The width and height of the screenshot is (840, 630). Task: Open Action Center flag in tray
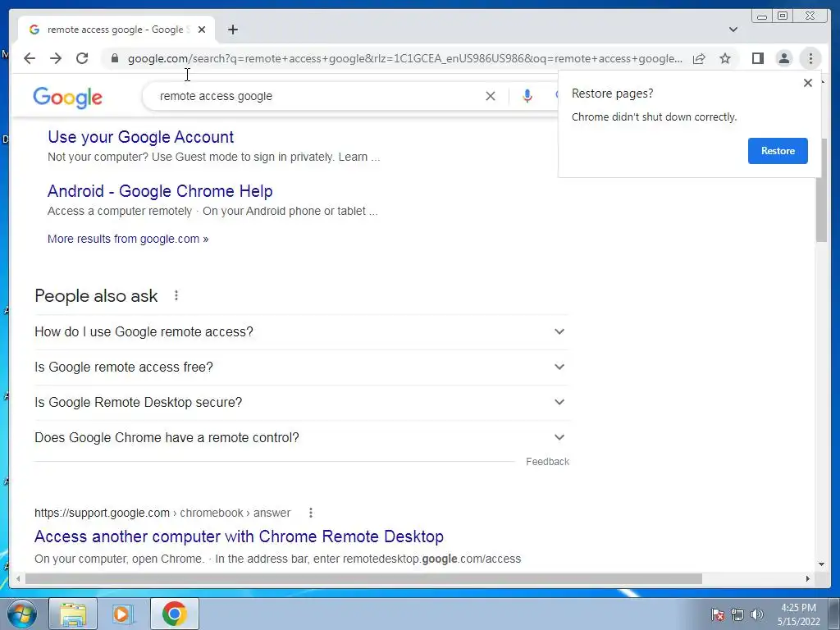718,614
